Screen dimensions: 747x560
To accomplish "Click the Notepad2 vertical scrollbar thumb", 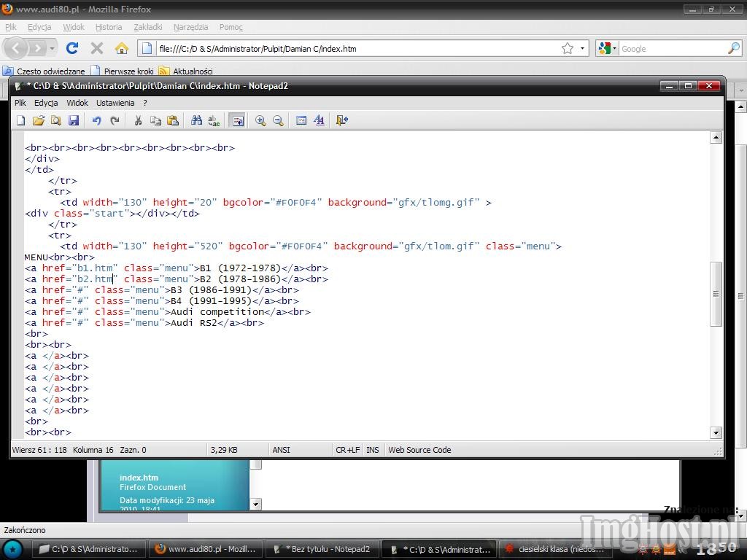I will pyautogui.click(x=716, y=294).
